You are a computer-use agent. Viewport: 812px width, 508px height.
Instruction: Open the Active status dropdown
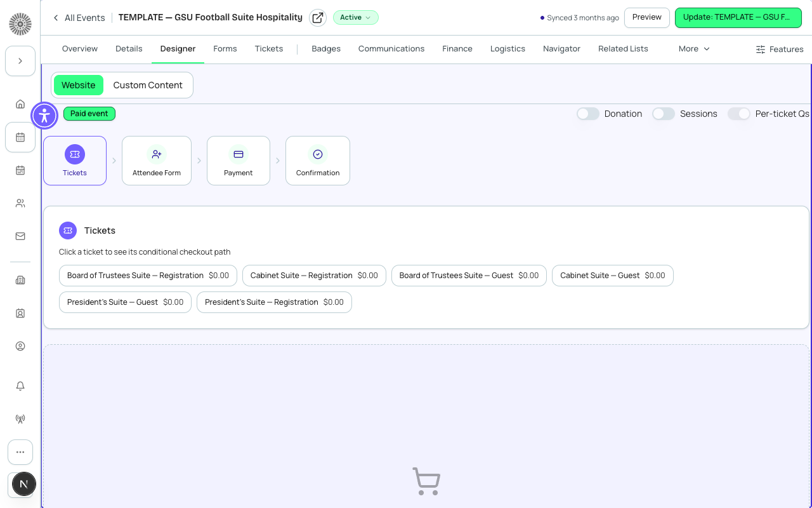click(x=355, y=18)
